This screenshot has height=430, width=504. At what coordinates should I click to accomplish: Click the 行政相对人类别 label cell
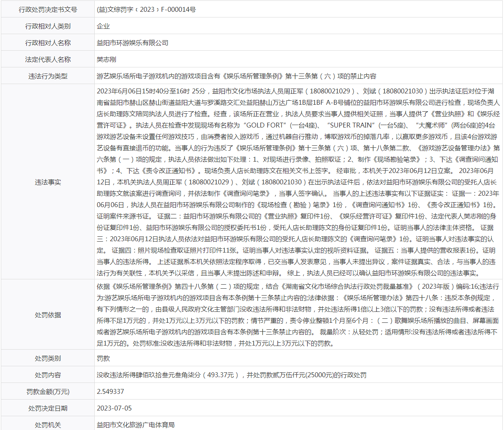click(48, 26)
